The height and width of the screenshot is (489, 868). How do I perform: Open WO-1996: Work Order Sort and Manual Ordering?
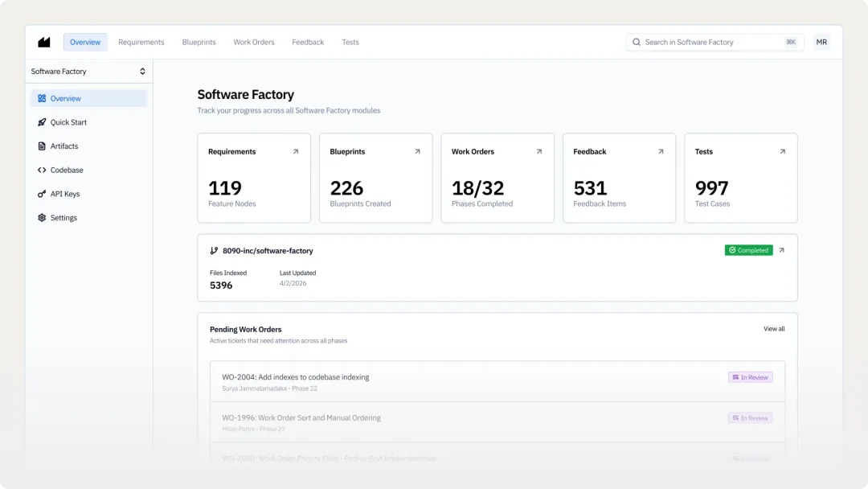[497, 422]
